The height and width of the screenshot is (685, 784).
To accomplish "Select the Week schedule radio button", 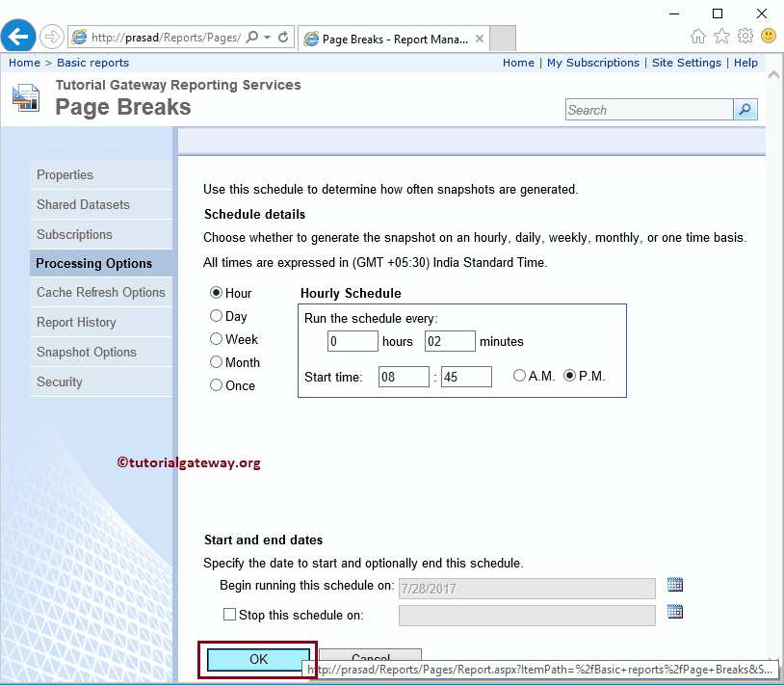I will coord(216,338).
